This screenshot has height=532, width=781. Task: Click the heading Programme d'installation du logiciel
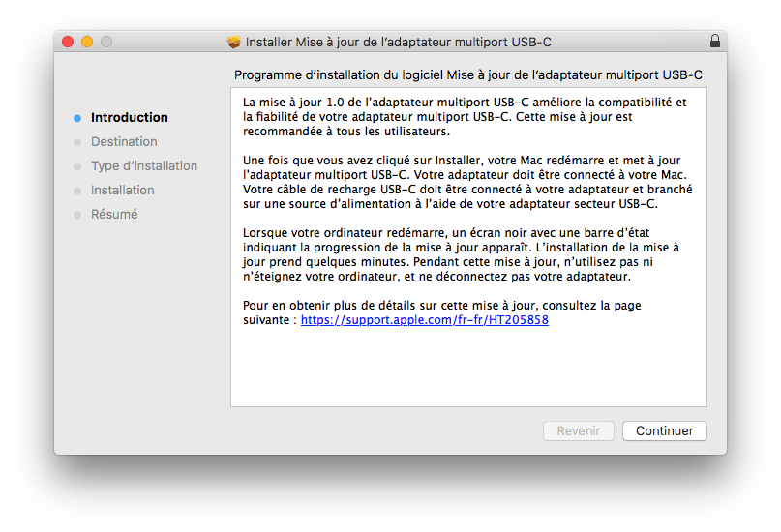pyautogui.click(x=468, y=75)
